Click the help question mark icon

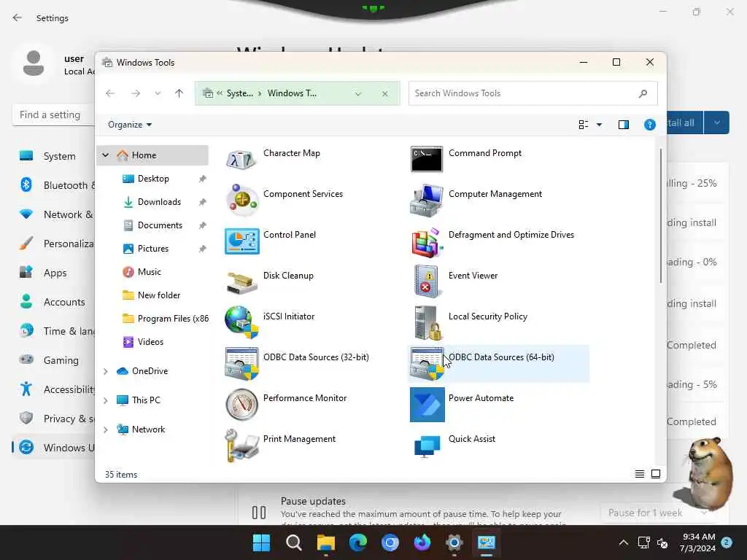[649, 125]
